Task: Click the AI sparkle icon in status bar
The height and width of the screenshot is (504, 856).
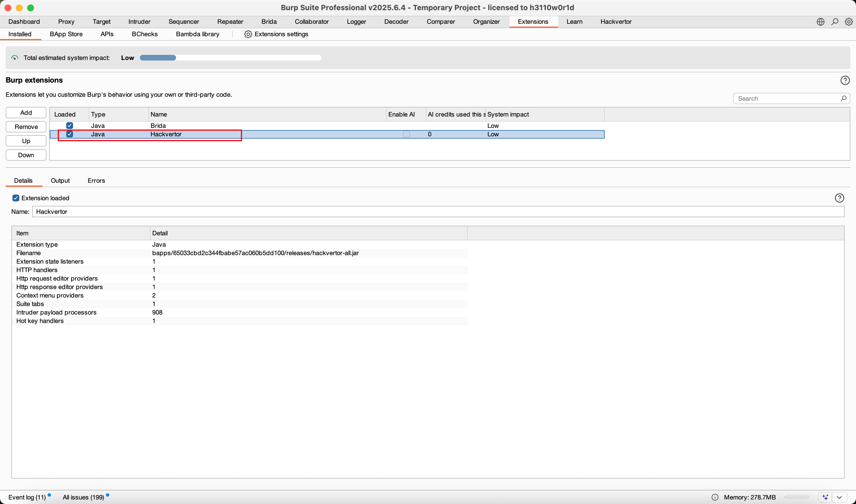Action: tap(825, 497)
